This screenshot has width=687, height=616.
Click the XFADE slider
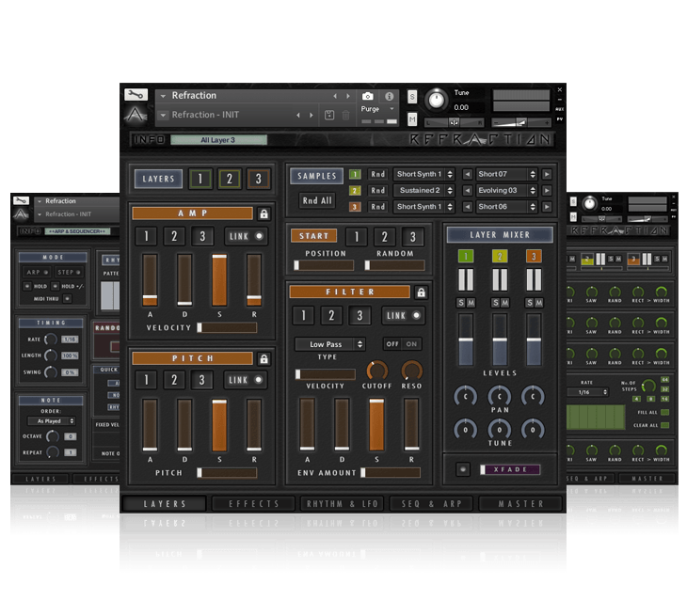tap(510, 469)
